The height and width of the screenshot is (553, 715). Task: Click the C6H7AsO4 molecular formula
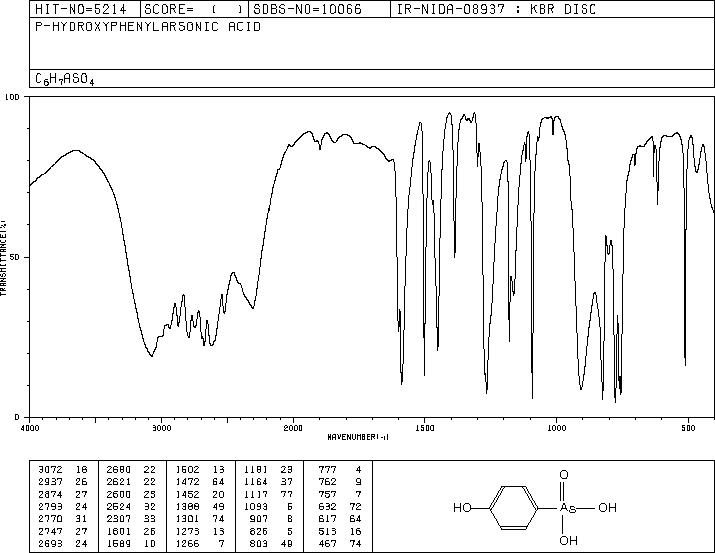(65, 79)
